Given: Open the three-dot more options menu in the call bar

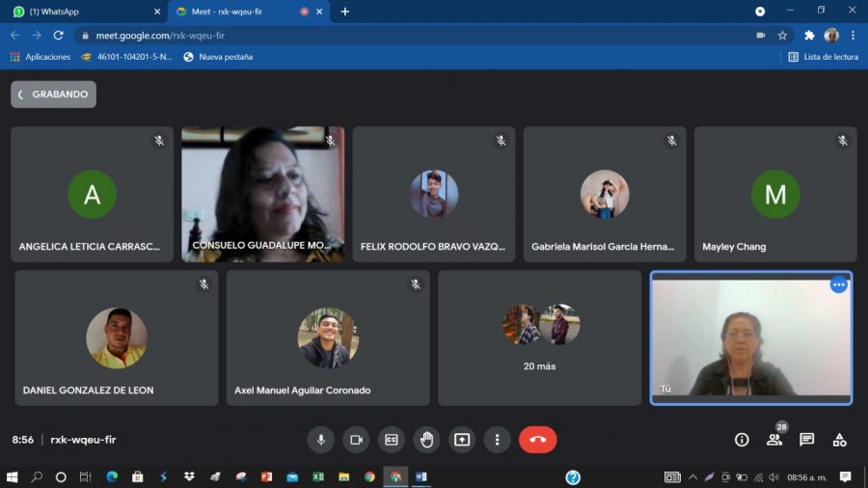Looking at the screenshot, I should pos(497,440).
